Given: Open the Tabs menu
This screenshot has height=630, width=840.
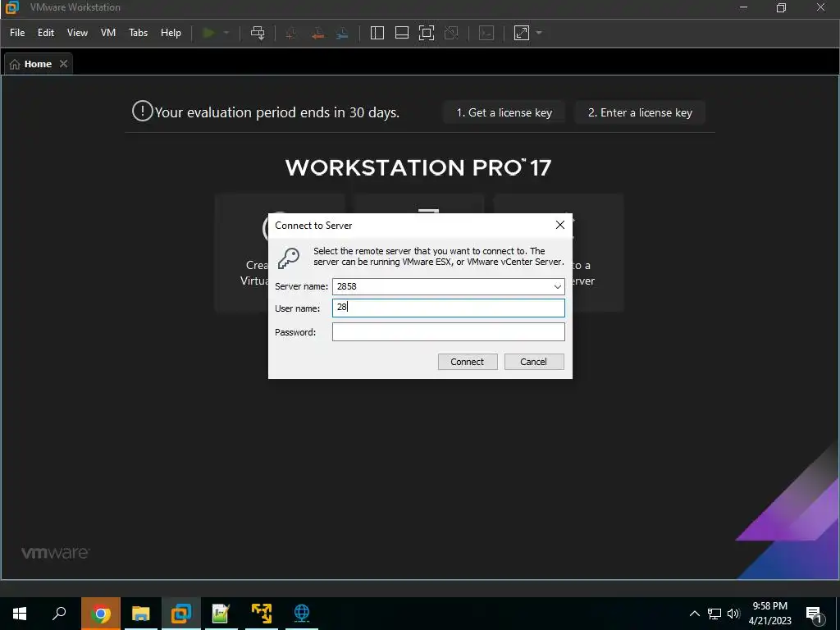Looking at the screenshot, I should point(138,33).
